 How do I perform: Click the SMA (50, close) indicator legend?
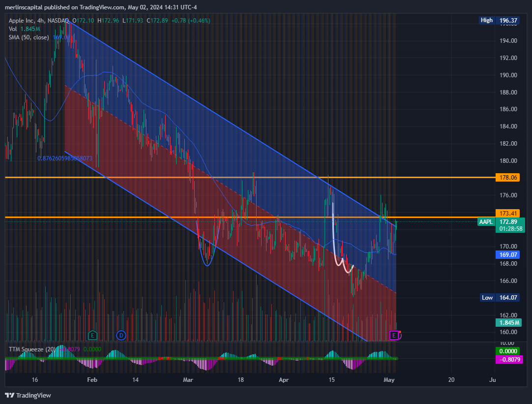coord(29,37)
